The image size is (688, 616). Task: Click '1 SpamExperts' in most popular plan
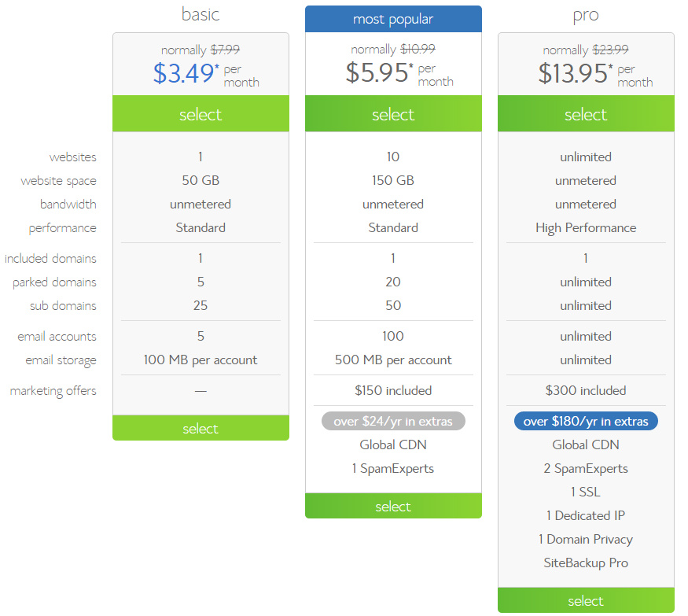coord(393,468)
